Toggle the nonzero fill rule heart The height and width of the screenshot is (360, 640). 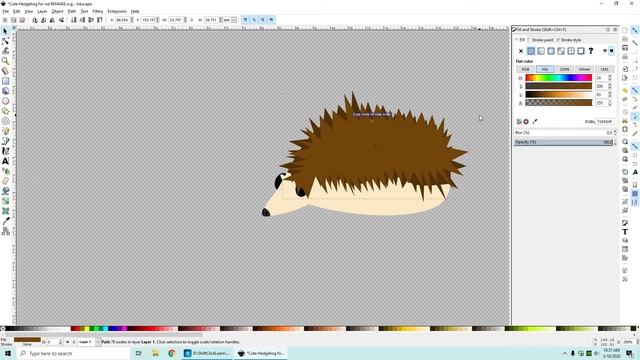click(x=611, y=51)
